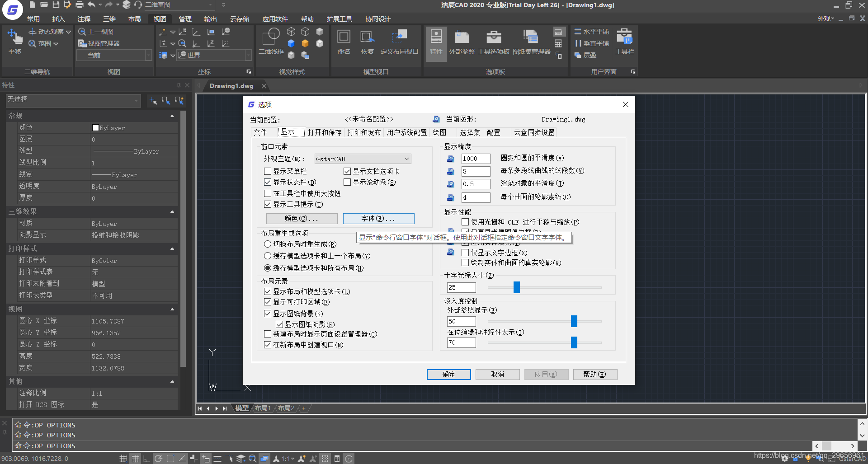Viewport: 868px width, 464px height.
Task: Click the 取消 cancel button
Action: click(497, 375)
